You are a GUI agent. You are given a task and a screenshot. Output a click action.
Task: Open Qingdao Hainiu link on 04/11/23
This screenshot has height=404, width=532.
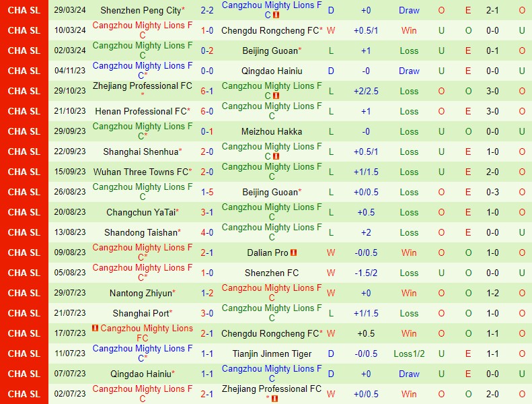click(x=272, y=71)
